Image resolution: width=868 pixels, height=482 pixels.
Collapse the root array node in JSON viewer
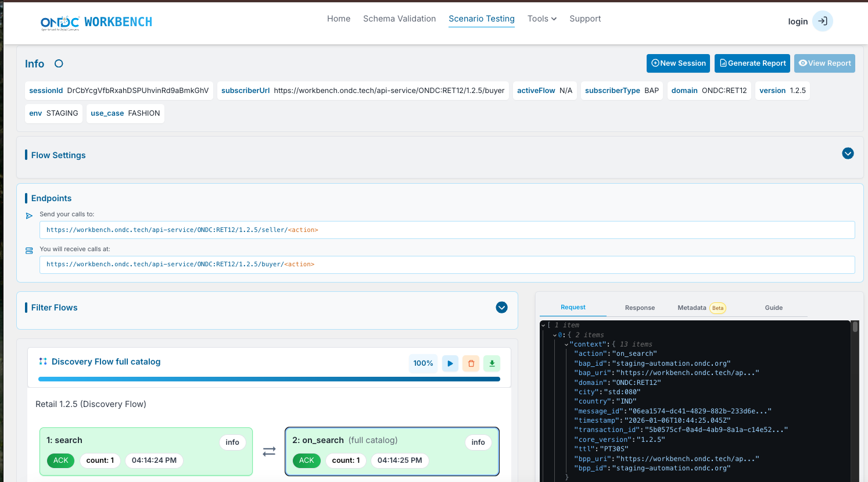pos(543,325)
